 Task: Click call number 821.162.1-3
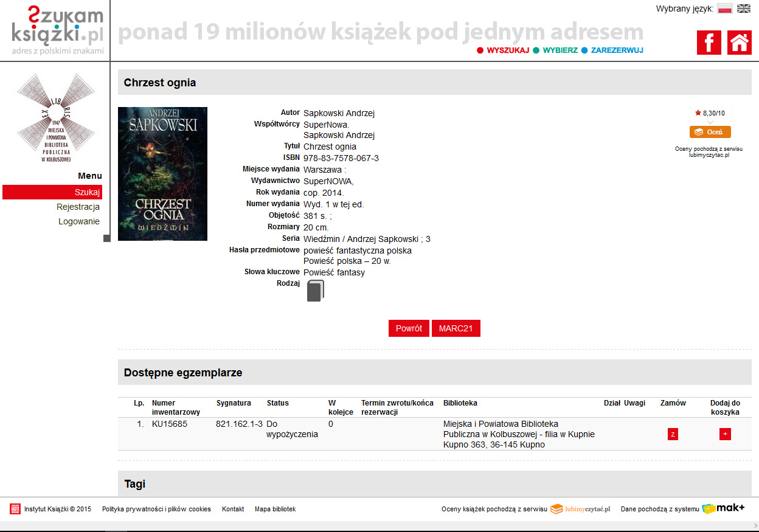point(239,424)
